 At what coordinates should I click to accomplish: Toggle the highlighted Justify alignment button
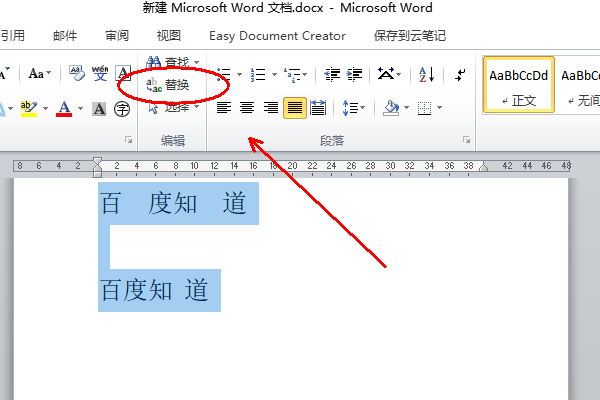295,108
